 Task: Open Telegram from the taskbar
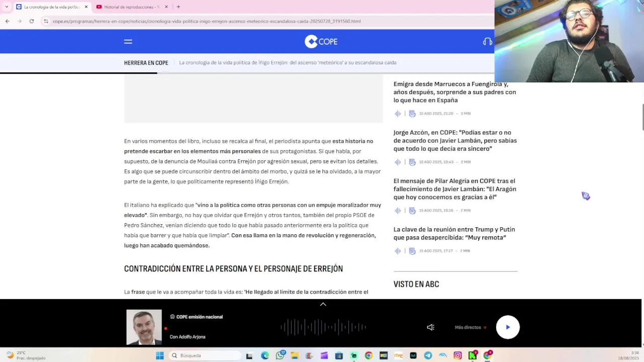428,355
